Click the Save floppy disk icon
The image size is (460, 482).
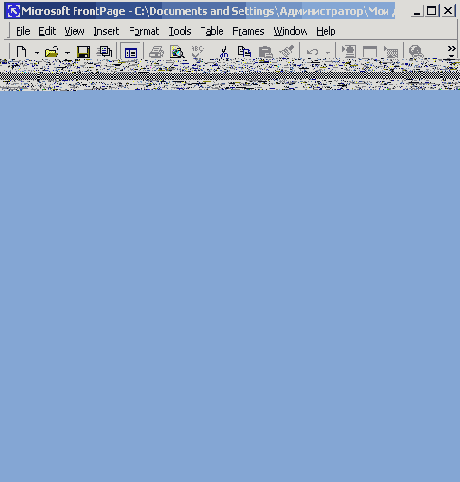coord(83,52)
